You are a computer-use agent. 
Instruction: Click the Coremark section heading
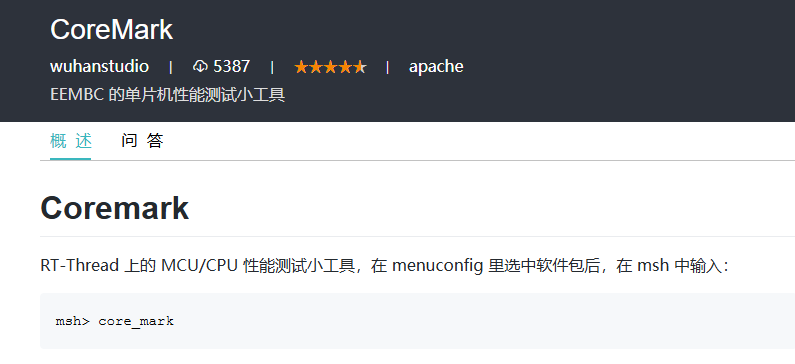pos(115,208)
